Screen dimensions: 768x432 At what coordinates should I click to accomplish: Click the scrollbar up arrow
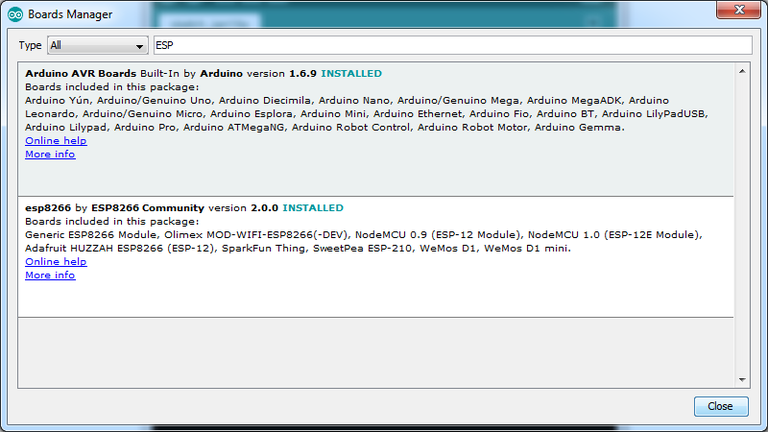click(742, 72)
